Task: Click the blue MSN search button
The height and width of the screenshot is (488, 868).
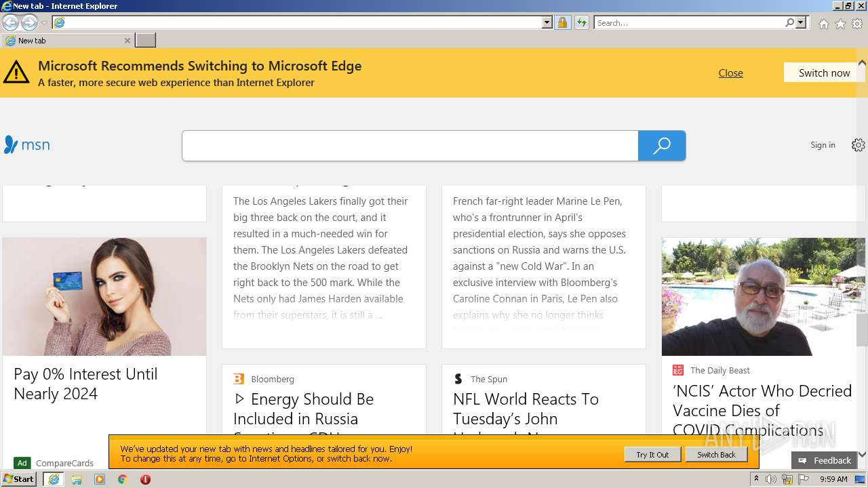Action: coord(662,146)
